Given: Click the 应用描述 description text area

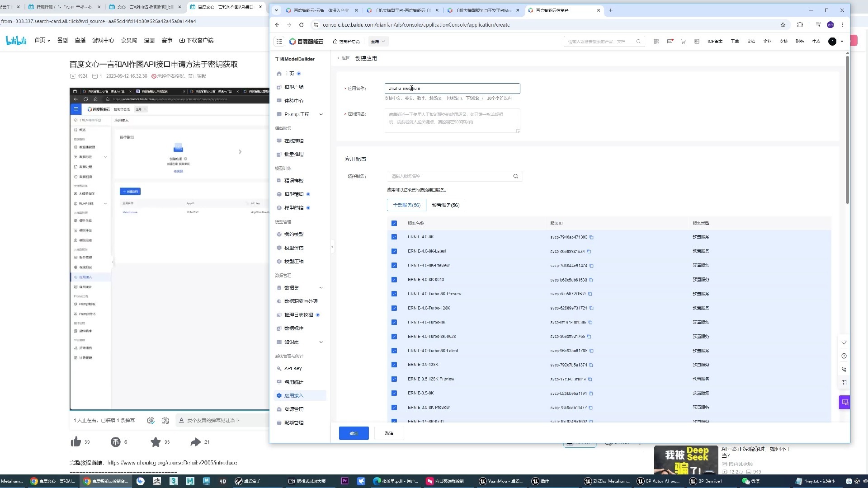Looking at the screenshot, I should click(452, 120).
